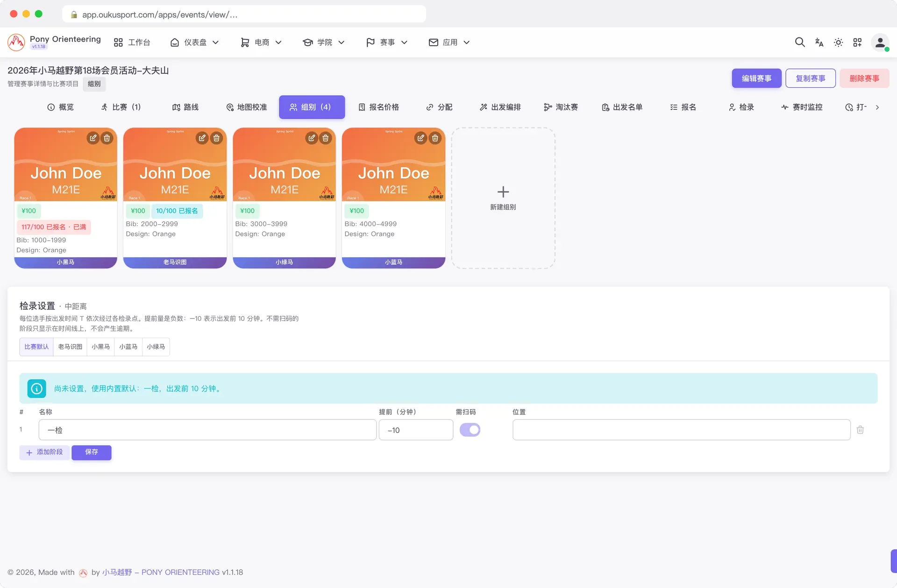Image resolution: width=897 pixels, height=588 pixels.
Task: Delete stage 1 row trash icon
Action: coord(860,430)
